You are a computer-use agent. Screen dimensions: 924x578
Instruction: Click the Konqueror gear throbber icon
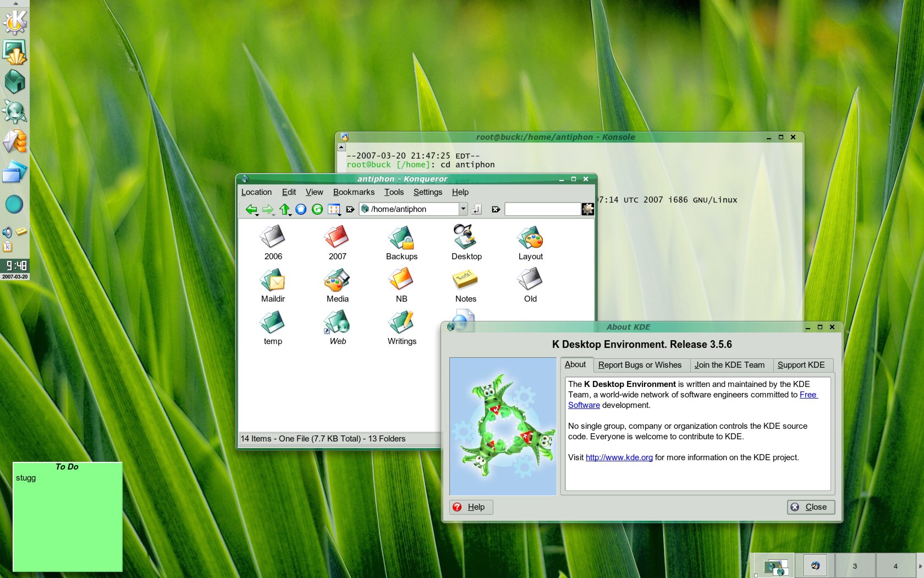(588, 209)
